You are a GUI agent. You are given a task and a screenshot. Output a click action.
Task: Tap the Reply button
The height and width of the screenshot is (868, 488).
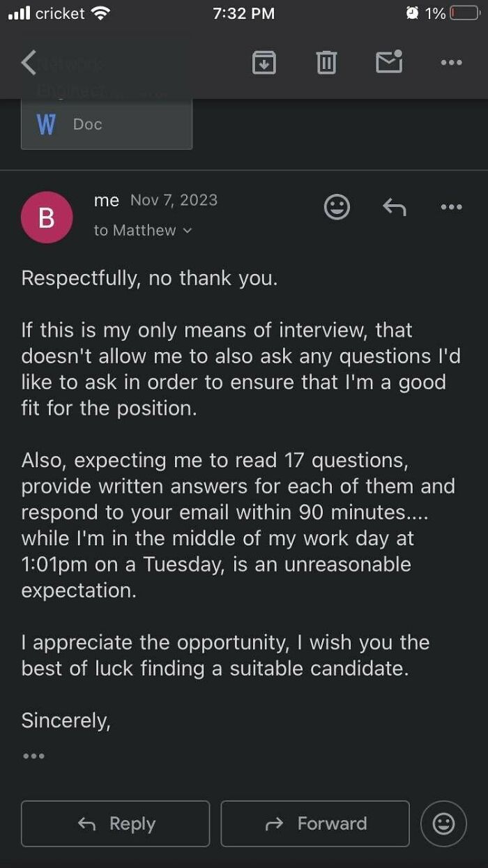(x=114, y=823)
